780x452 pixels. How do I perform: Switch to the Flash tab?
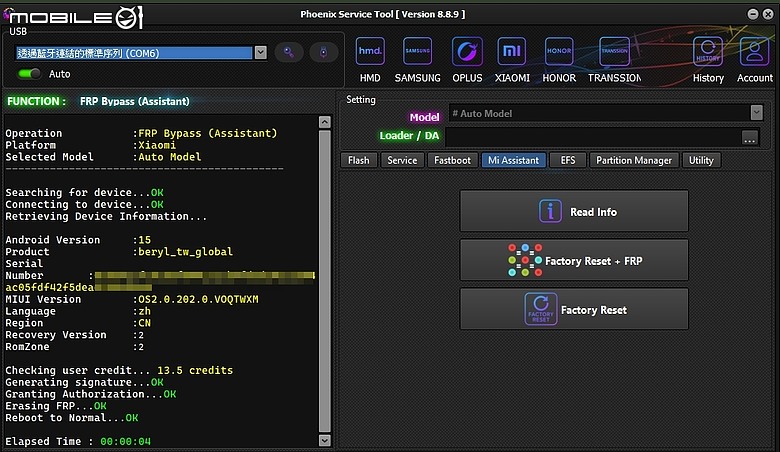pos(358,160)
